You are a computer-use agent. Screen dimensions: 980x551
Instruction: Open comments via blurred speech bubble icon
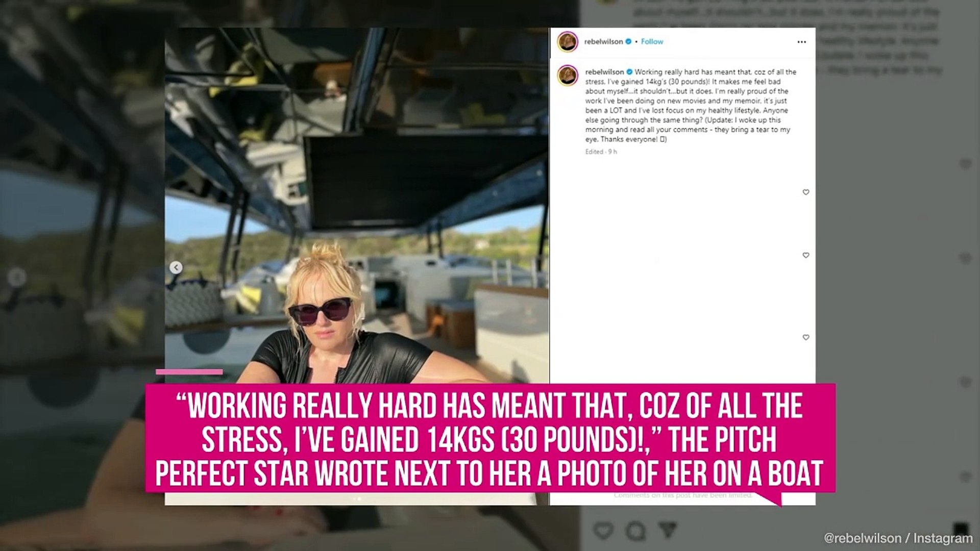[635, 531]
